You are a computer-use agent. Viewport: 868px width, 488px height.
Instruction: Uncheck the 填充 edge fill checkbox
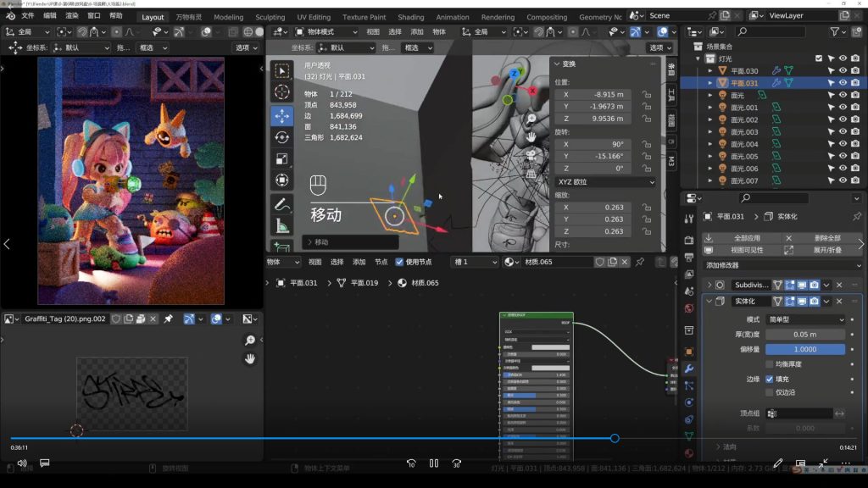[770, 379]
